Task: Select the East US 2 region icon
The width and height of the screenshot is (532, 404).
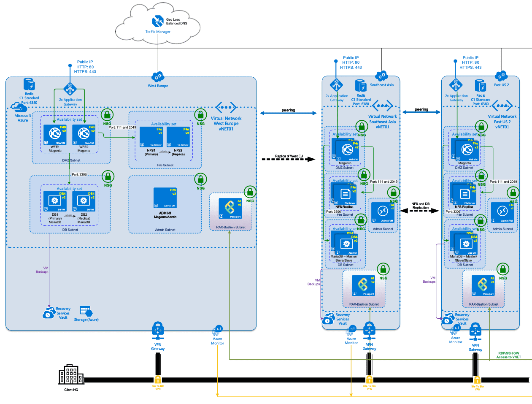Action: (501, 76)
